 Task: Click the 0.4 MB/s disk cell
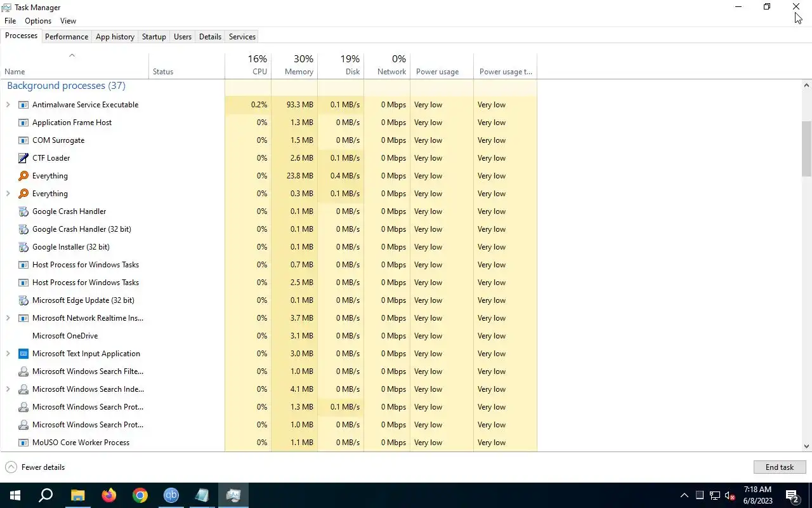(x=341, y=176)
